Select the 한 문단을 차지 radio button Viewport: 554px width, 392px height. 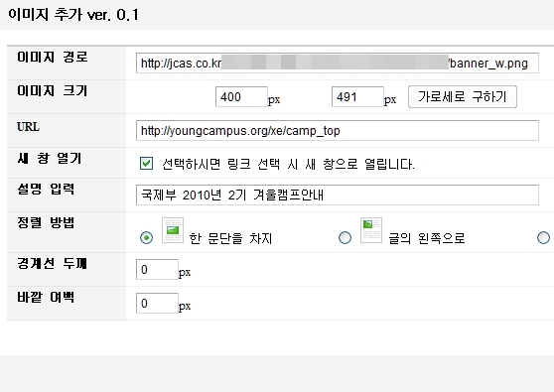(x=146, y=237)
